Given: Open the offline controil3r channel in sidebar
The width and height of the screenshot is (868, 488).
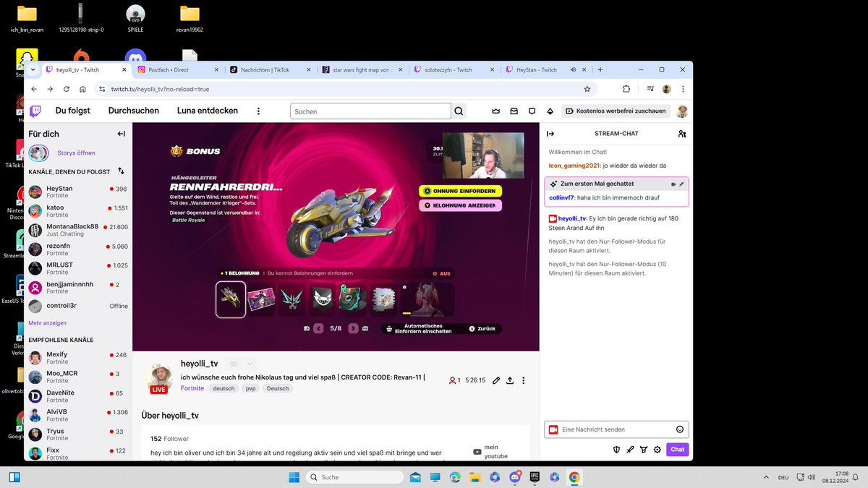Looking at the screenshot, I should pos(78,306).
